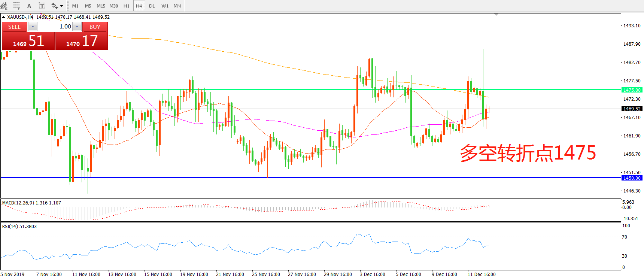Viewport: 644px width, 279px height.
Task: Select the Text Label tool
Action: click(42, 6)
